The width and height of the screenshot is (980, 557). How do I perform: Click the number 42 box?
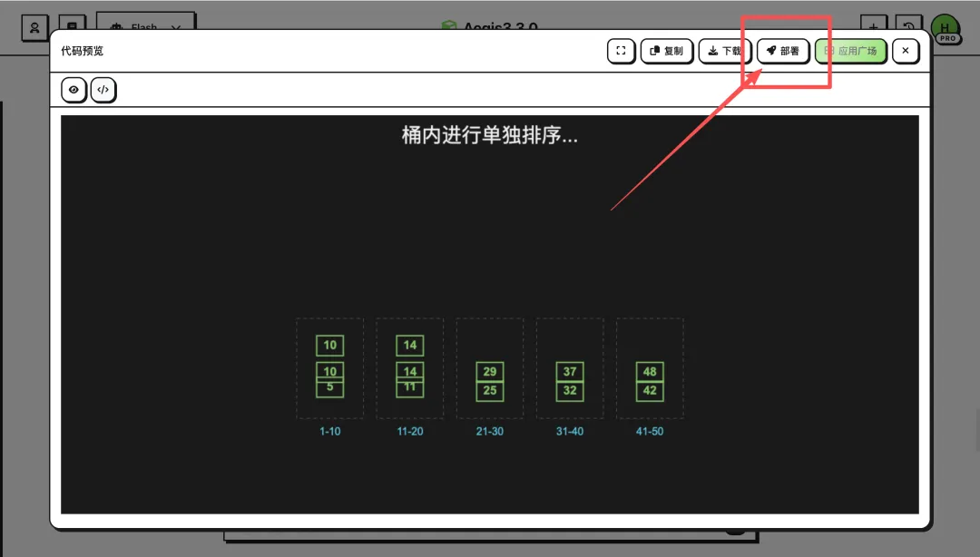click(650, 391)
